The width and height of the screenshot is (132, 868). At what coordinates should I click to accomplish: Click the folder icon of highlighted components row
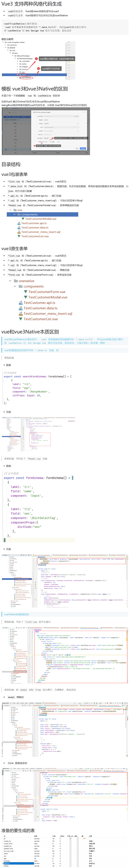pos(19,214)
